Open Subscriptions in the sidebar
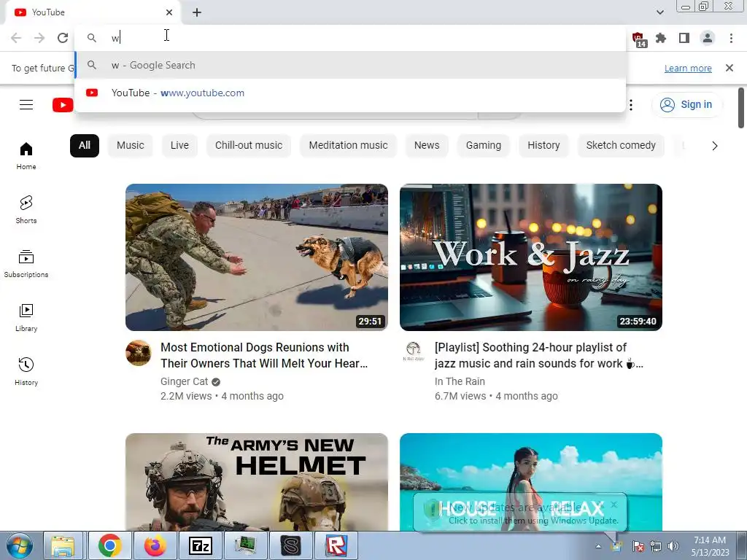 [26, 263]
